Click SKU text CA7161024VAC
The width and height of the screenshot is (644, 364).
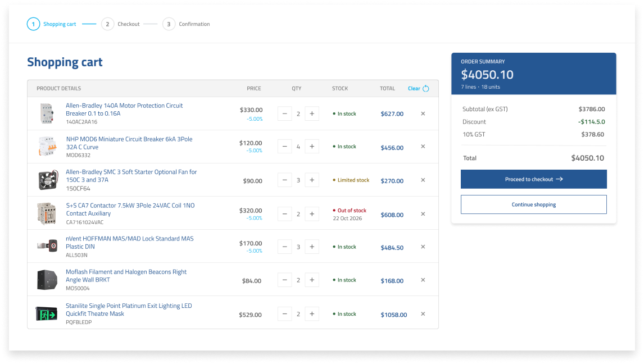85,222
